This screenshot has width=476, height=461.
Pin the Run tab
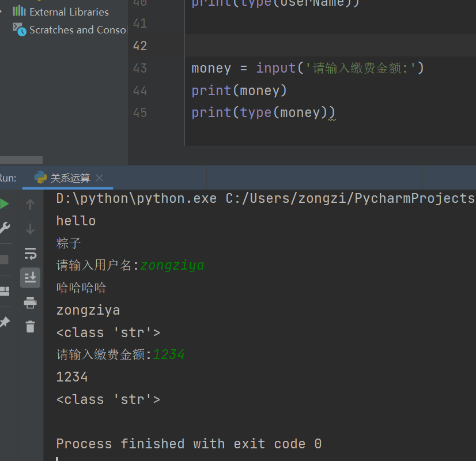4,322
